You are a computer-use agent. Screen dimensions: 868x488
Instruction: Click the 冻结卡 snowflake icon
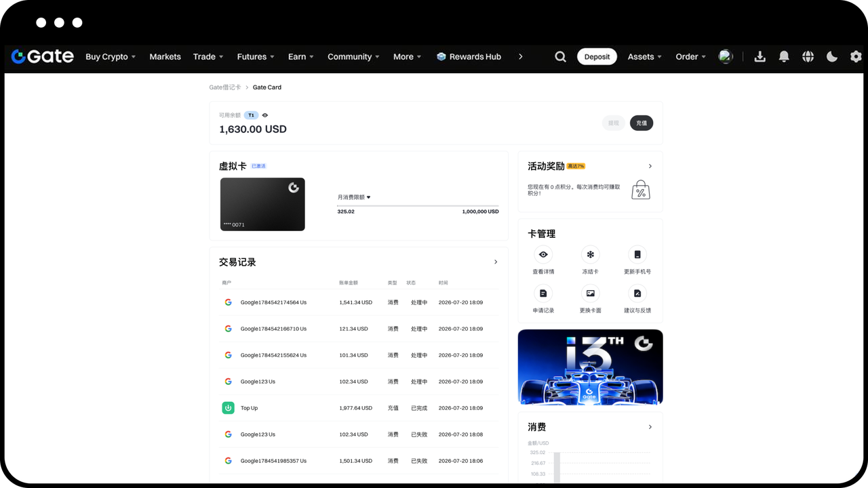tap(591, 255)
